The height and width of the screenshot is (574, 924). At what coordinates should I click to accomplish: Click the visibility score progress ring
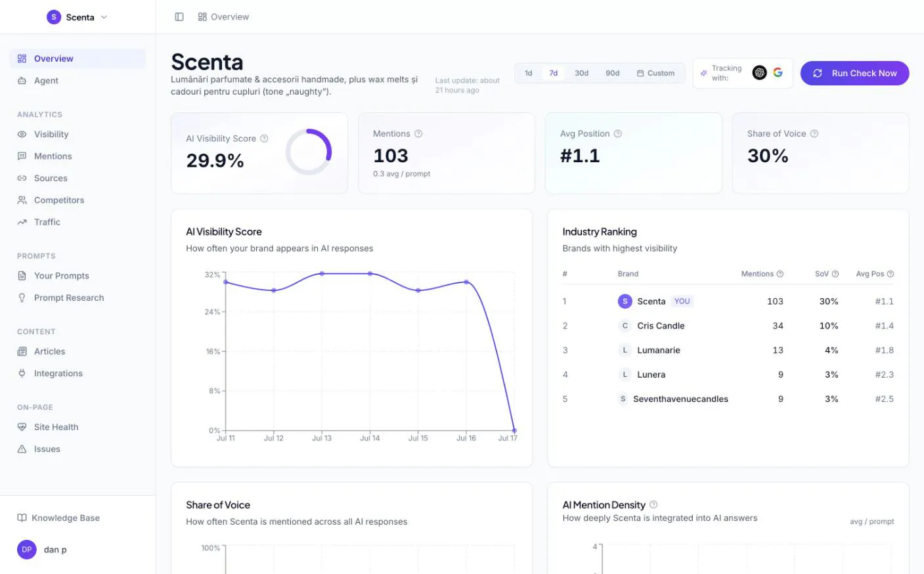(309, 152)
